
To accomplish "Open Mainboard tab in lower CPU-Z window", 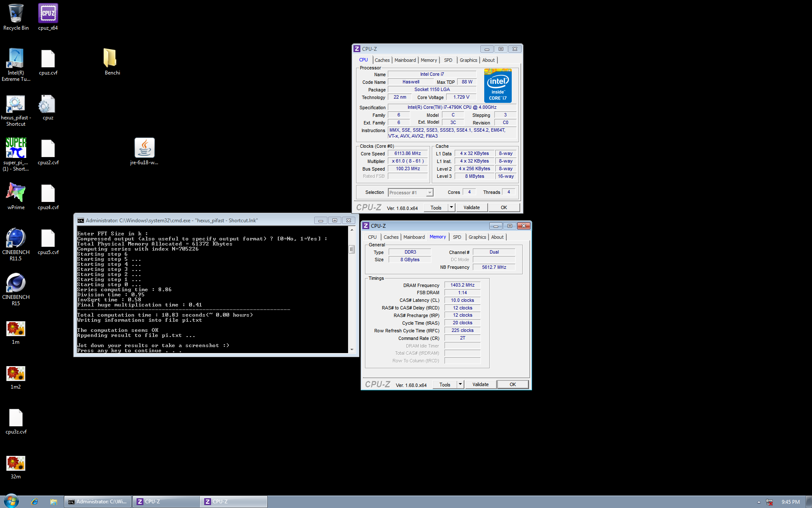I will pos(414,237).
